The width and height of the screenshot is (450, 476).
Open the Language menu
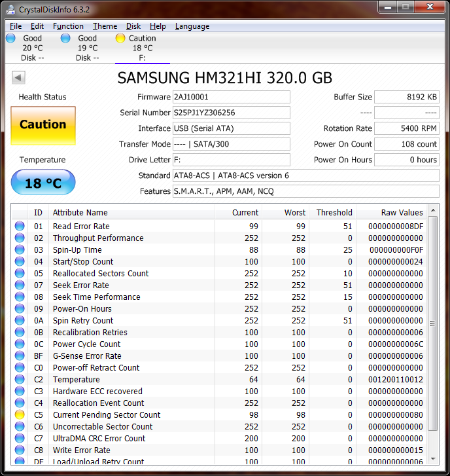click(x=192, y=26)
